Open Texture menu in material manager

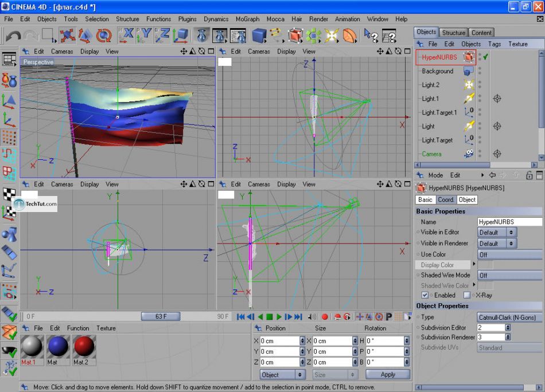point(106,328)
